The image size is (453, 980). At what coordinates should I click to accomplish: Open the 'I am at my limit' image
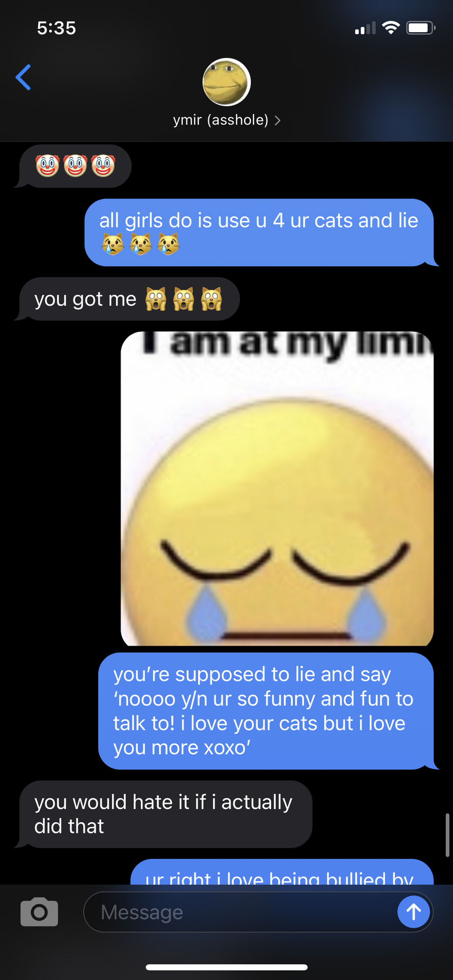(277, 488)
